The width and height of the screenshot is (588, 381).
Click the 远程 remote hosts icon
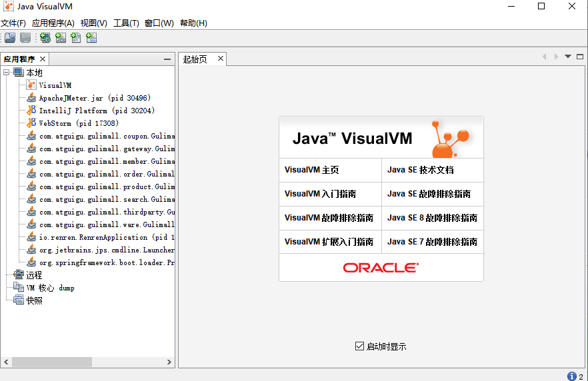[19, 275]
